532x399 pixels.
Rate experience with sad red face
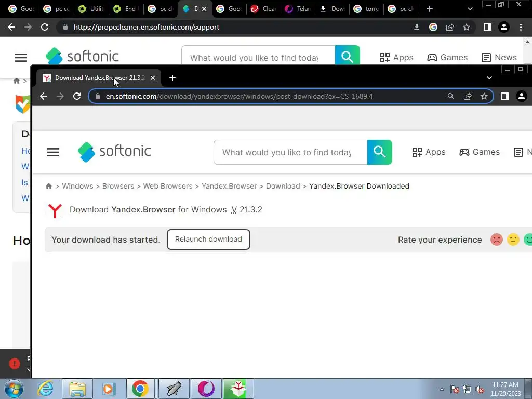496,240
